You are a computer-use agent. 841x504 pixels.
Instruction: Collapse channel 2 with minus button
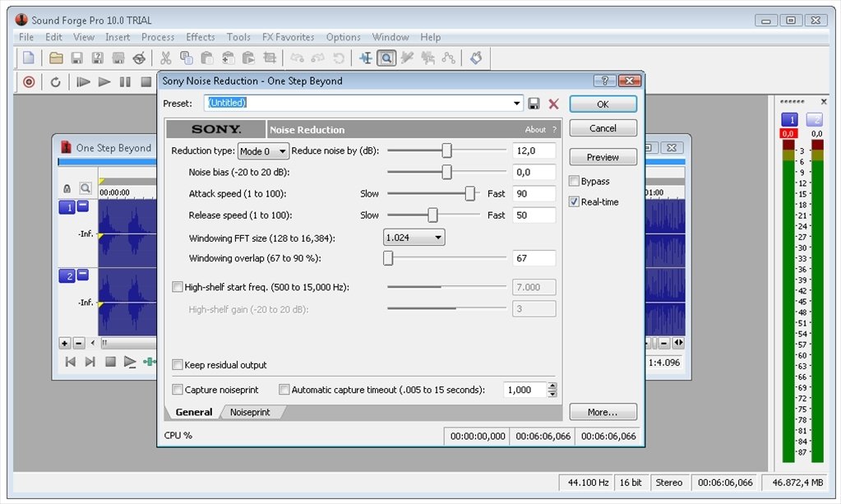[82, 275]
